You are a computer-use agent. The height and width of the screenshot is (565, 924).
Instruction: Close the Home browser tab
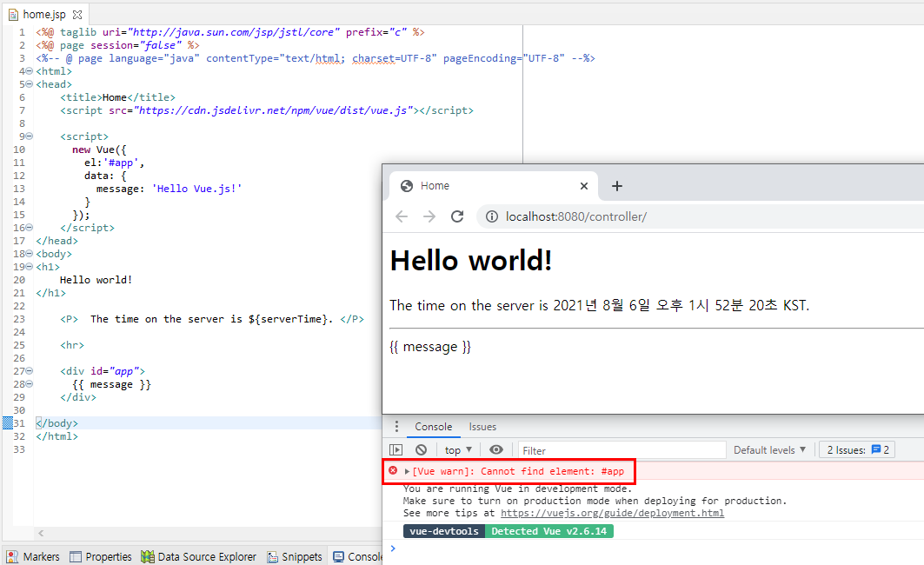point(584,186)
